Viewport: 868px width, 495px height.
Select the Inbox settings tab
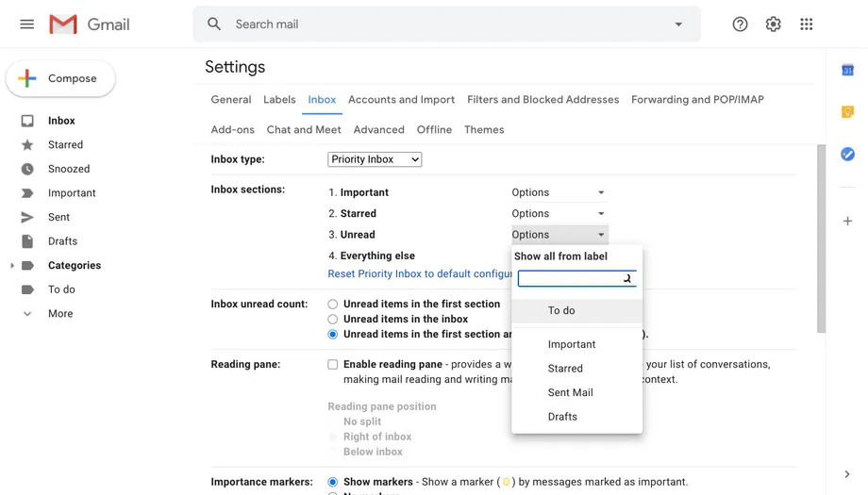coord(322,100)
